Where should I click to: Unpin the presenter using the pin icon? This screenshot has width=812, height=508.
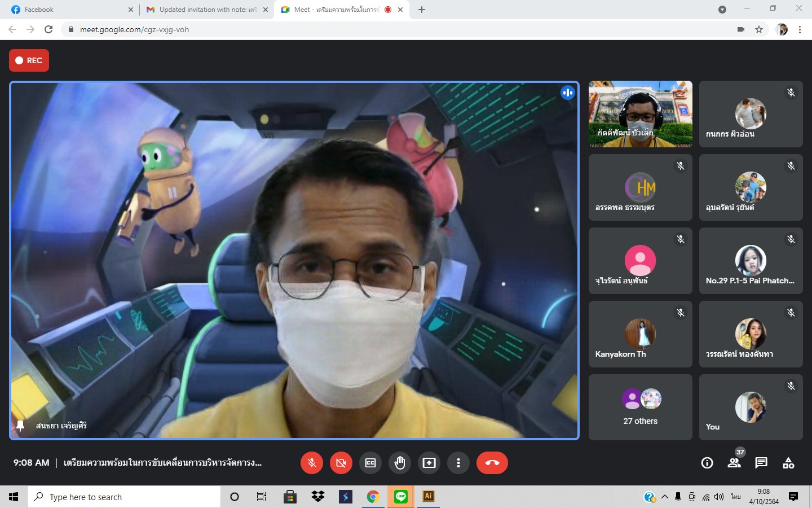tap(21, 426)
